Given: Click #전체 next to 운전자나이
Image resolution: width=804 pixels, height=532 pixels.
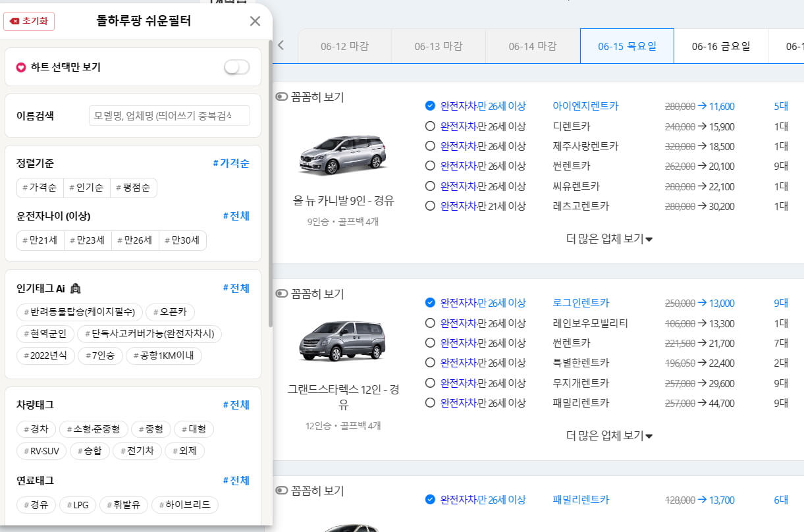Looking at the screenshot, I should point(236,216).
